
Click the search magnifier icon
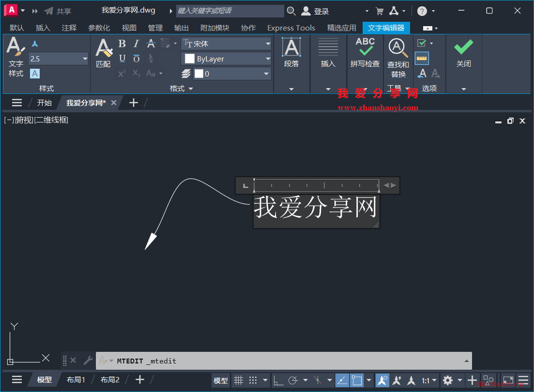point(291,11)
